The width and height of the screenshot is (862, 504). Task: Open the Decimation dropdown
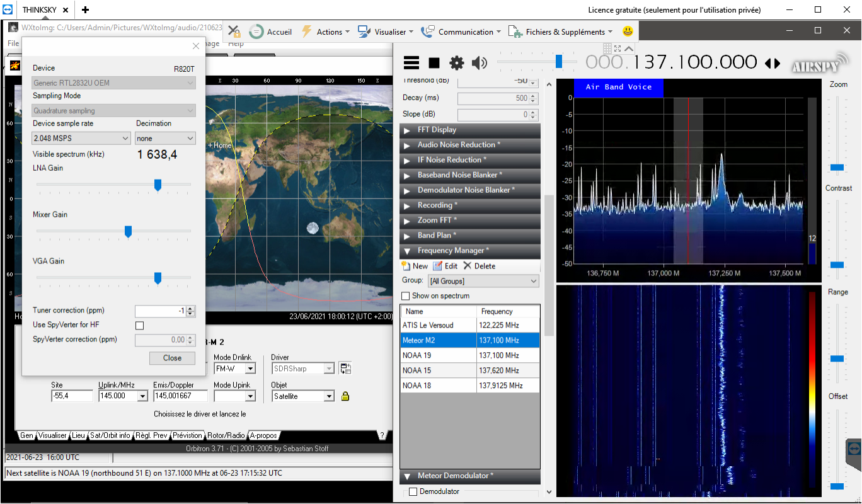[165, 138]
